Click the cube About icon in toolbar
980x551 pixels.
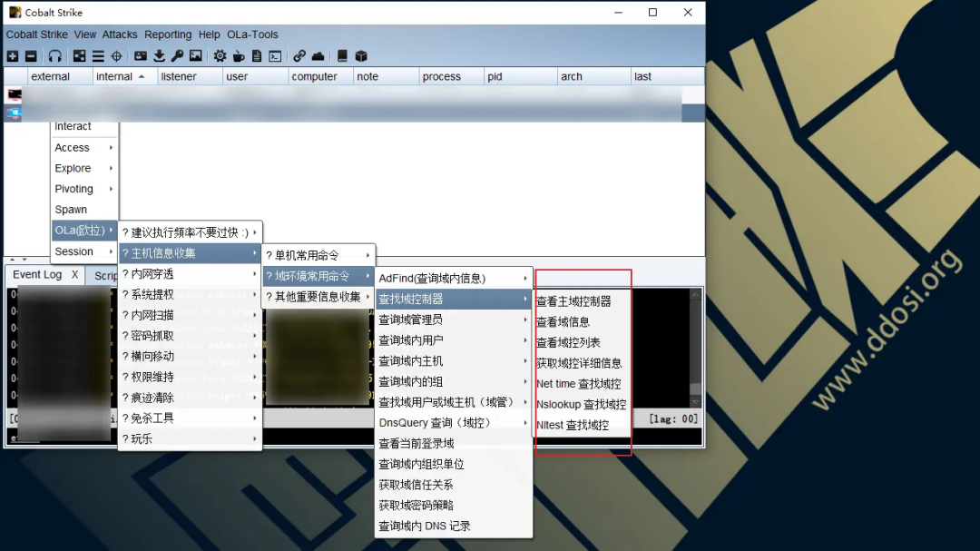pos(361,56)
